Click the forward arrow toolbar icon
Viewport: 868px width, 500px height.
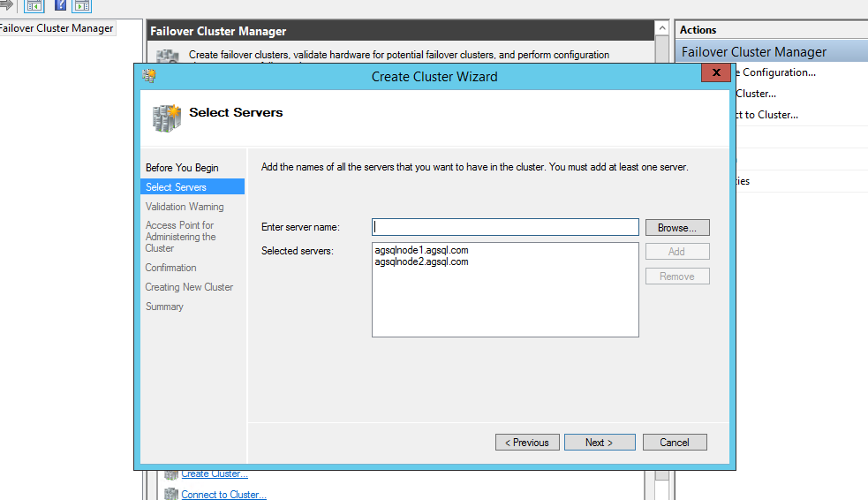click(6, 5)
